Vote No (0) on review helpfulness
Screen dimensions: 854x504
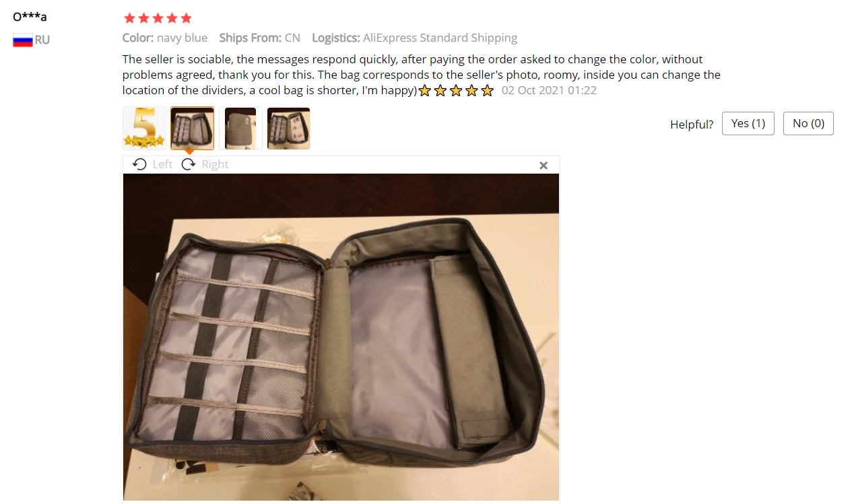click(x=808, y=124)
